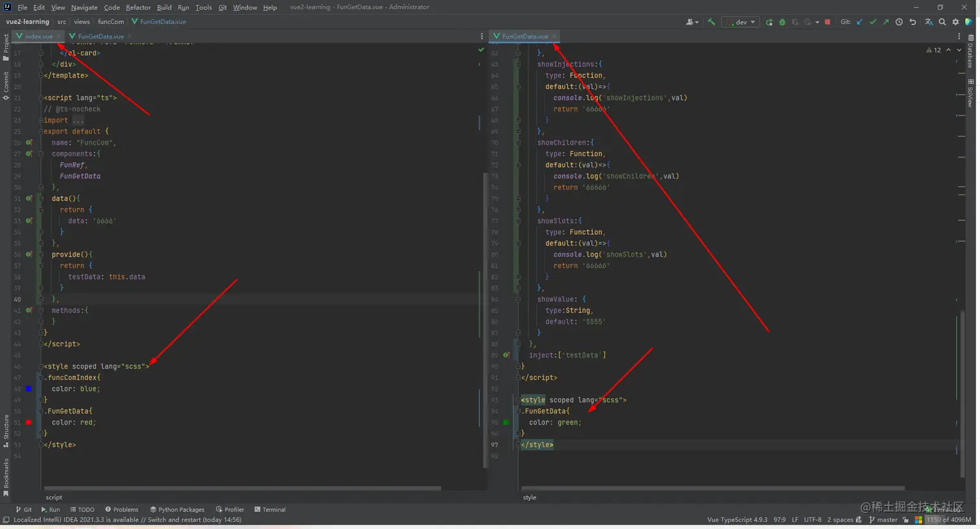This screenshot has height=529, width=980.
Task: Click the Translate icon in toolbar
Action: pyautogui.click(x=929, y=22)
